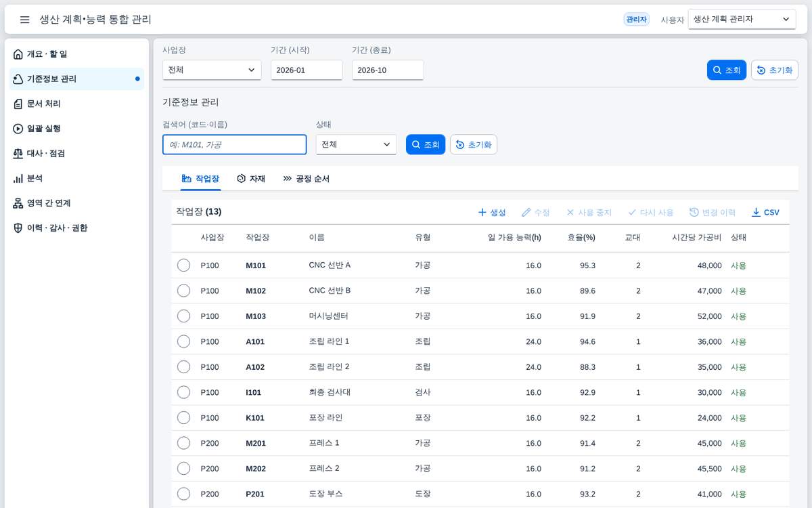Click the 88.3 efficiency value
This screenshot has height=508, width=812.
coord(588,367)
